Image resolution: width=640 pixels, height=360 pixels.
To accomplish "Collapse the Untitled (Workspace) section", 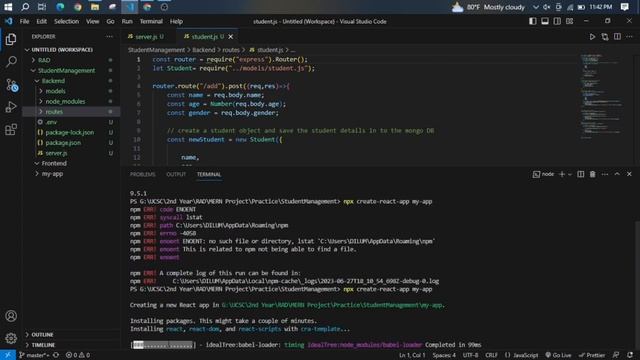I will pyautogui.click(x=71, y=50).
